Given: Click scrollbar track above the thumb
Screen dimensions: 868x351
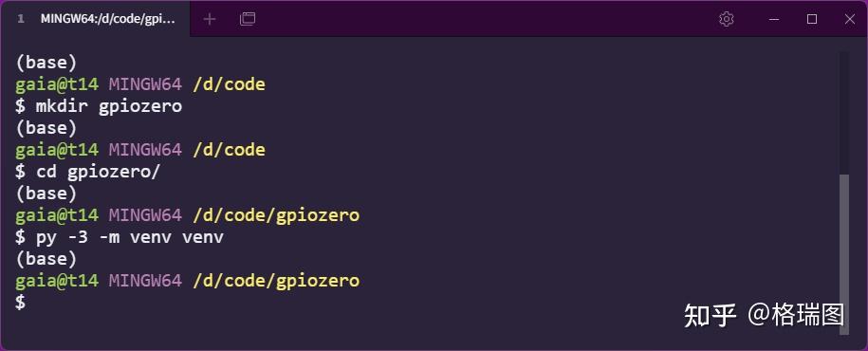Looking at the screenshot, I should tap(843, 113).
